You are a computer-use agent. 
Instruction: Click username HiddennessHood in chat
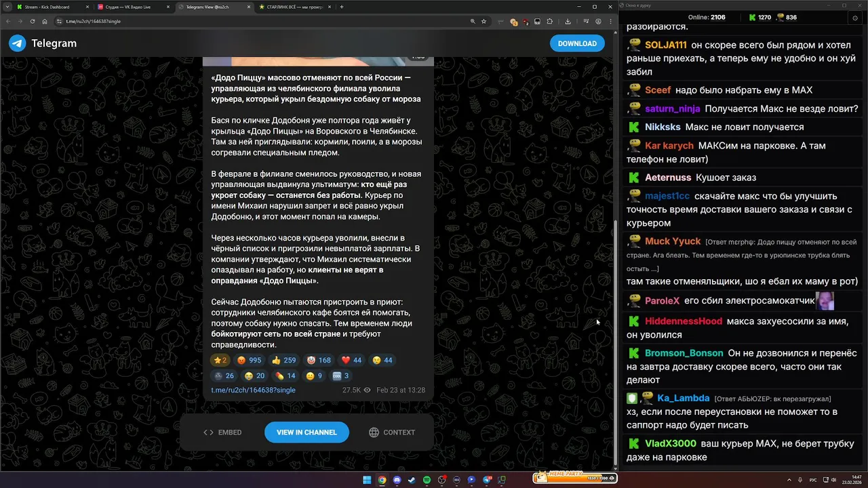pos(684,321)
